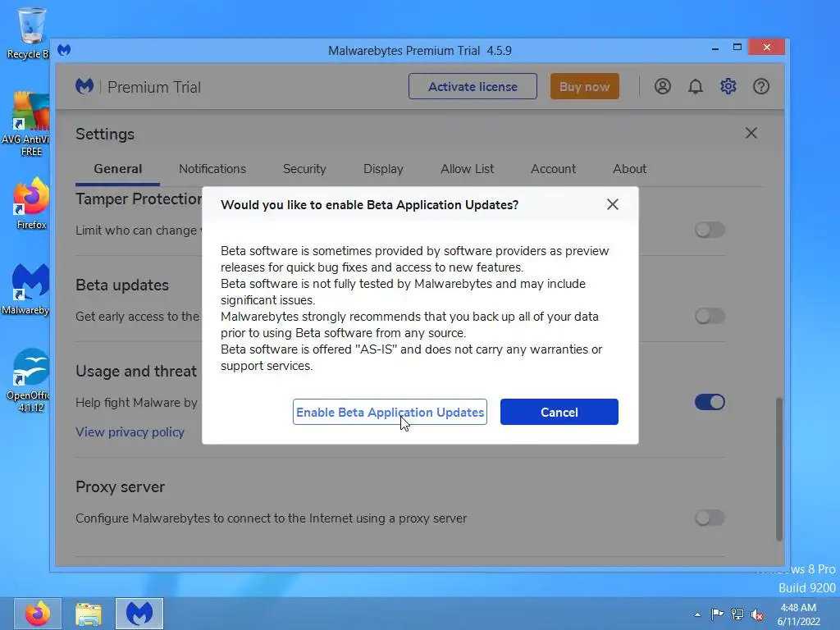Click the muted volume tray icon
This screenshot has height=630, width=840.
tap(757, 614)
